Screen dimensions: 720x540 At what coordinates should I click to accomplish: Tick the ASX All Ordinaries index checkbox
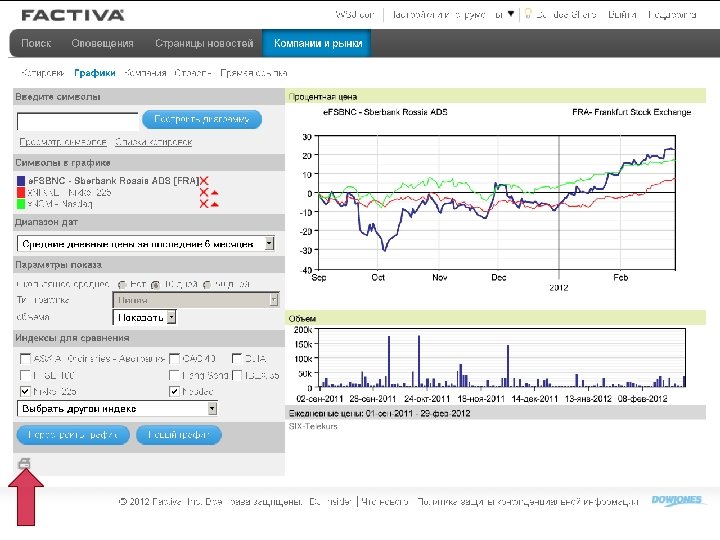[x=25, y=358]
